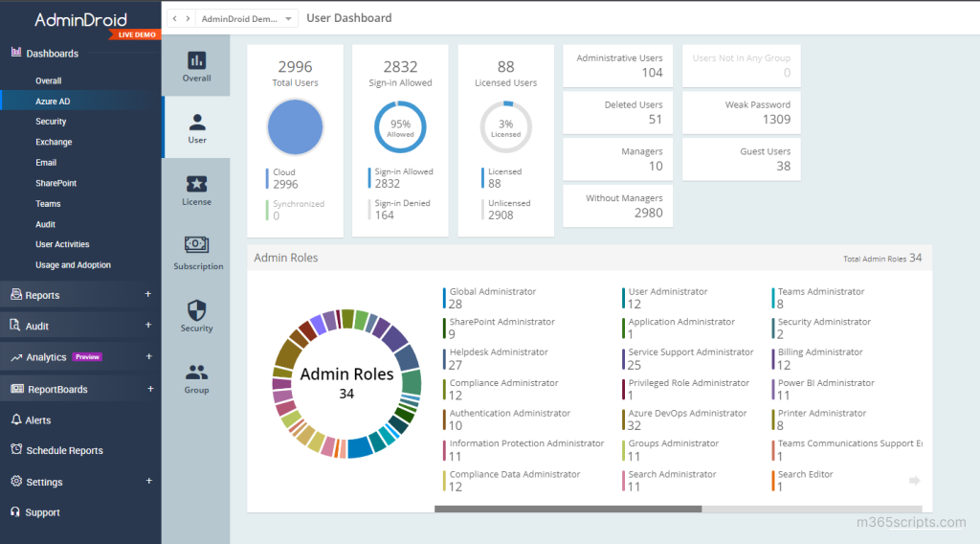Expand the Analytics section plus

(148, 356)
